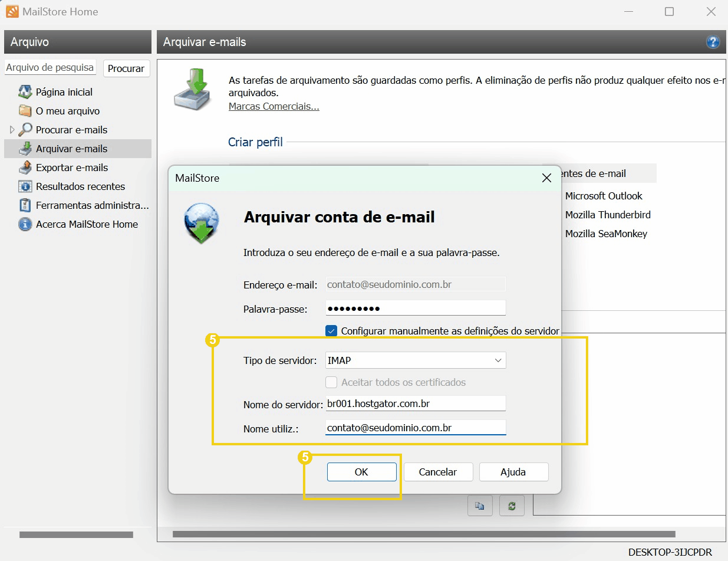Open O meu arquivo folder icon
This screenshot has height=561, width=728.
[x=25, y=111]
